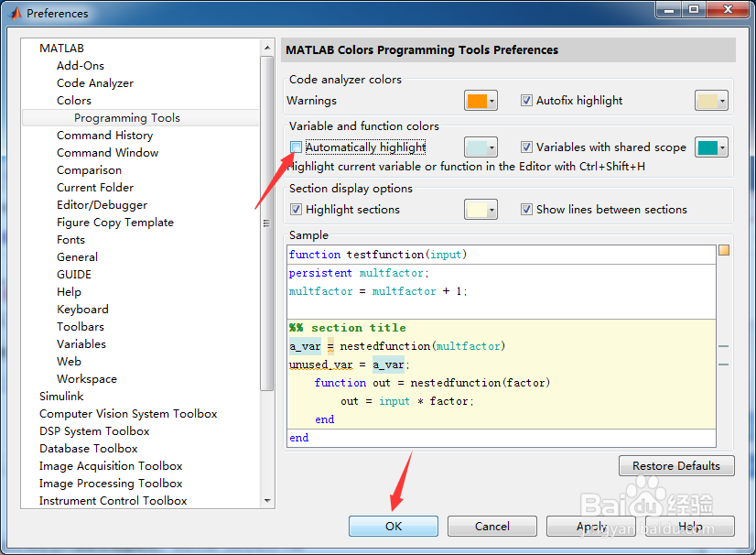Click 'function testfunction(input)' sample line

point(378,255)
